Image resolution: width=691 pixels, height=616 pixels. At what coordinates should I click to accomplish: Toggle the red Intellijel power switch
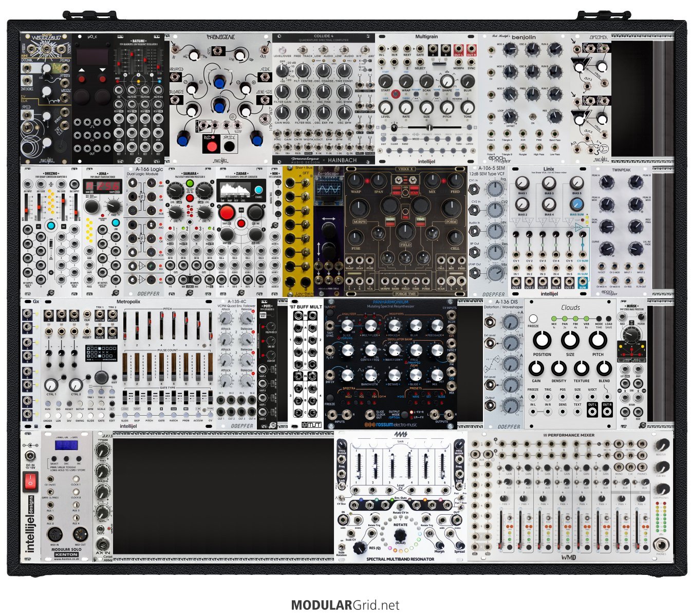(30, 481)
